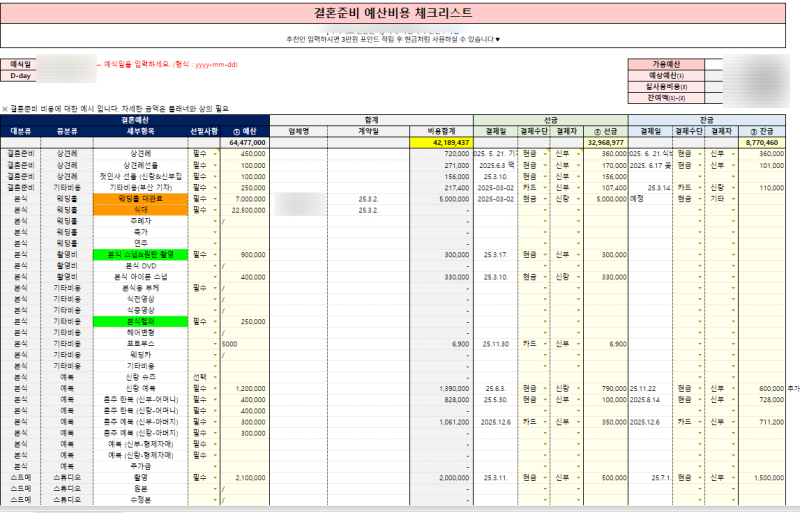Select the 혼주 한복 (신부-어머니) cell

140,400
